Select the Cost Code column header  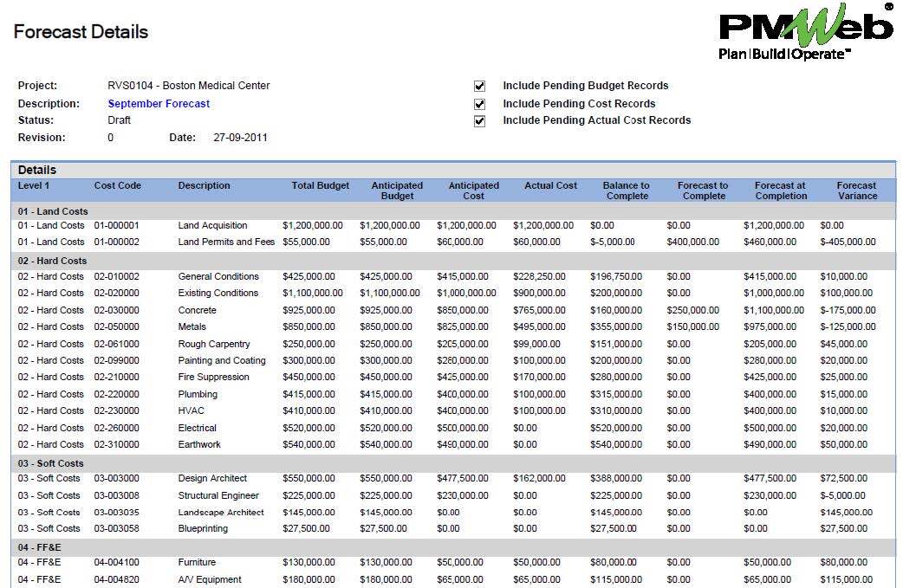click(117, 186)
